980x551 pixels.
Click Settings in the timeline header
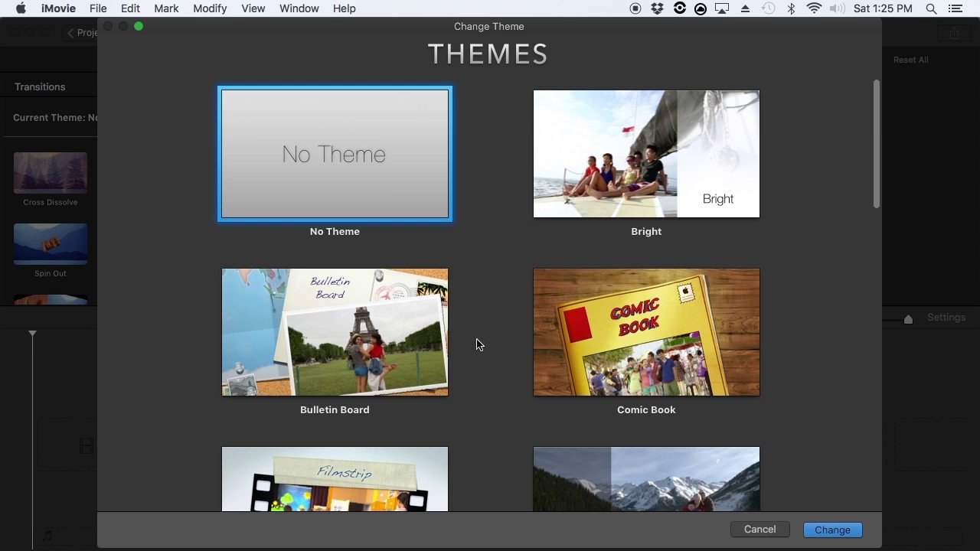pyautogui.click(x=946, y=317)
